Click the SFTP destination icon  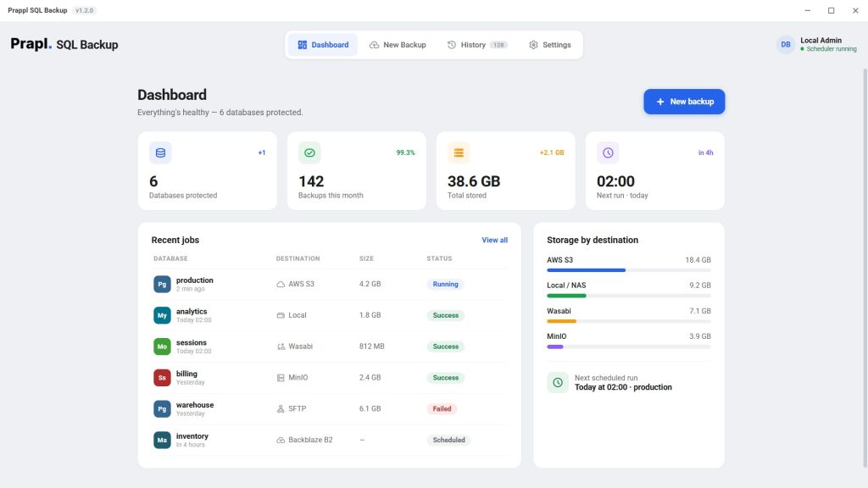pos(281,409)
